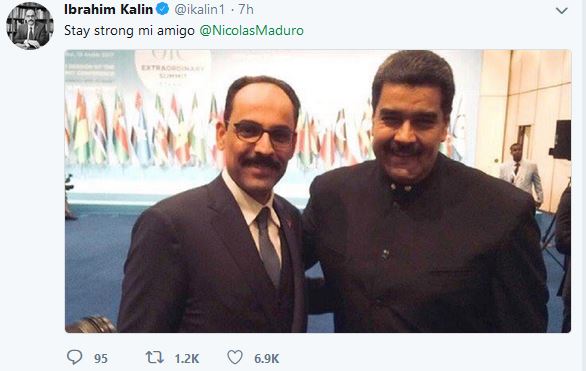Click the reply speech bubble icon
This screenshot has height=371, width=586.
(74, 357)
